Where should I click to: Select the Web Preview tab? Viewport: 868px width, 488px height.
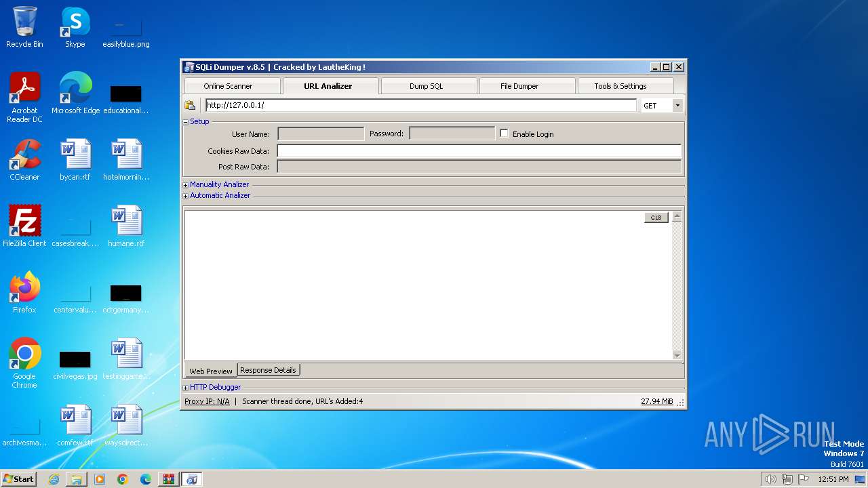210,371
